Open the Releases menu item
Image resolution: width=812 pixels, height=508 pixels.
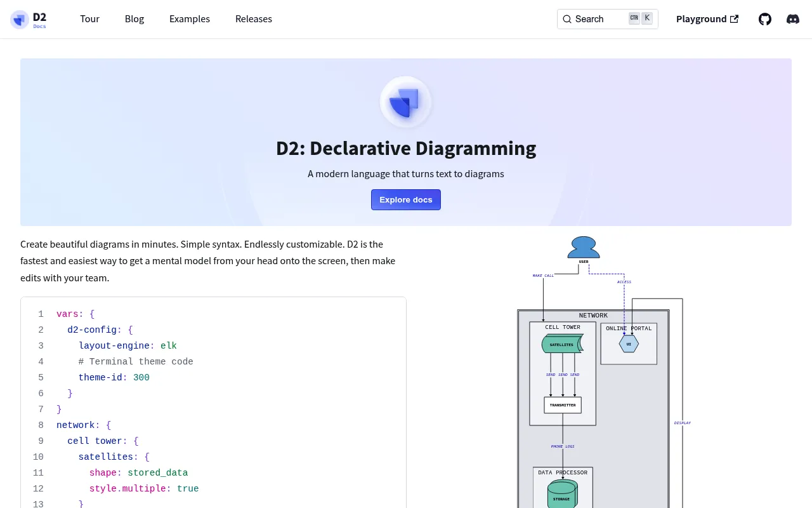click(x=254, y=19)
